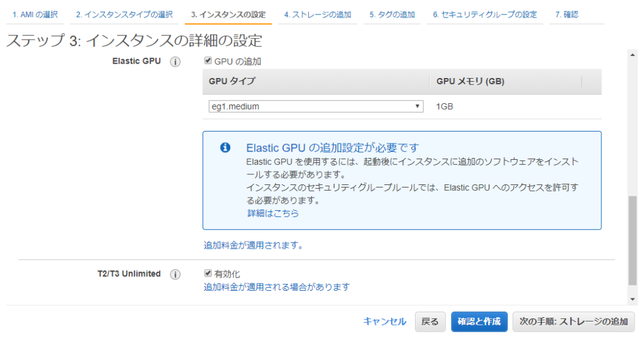Image resolution: width=644 pixels, height=343 pixels.
Task: Select the 5. タグの追加 tab
Action: coord(392,14)
